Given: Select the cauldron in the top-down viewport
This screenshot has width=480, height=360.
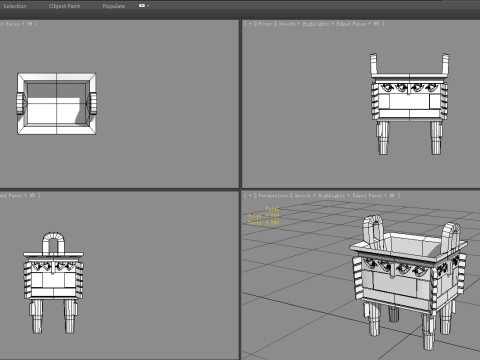Looking at the screenshot, I should (57, 104).
